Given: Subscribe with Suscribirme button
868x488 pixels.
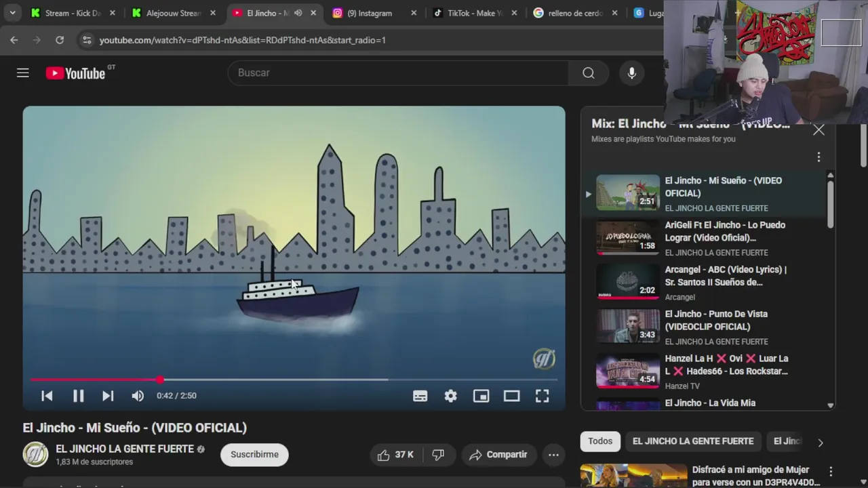Looking at the screenshot, I should pos(254,455).
